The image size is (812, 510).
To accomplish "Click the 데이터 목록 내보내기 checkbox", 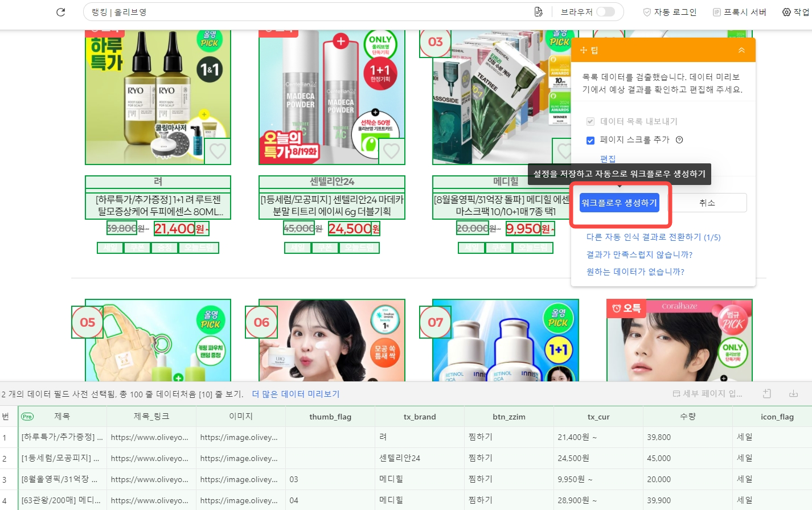I will click(590, 121).
